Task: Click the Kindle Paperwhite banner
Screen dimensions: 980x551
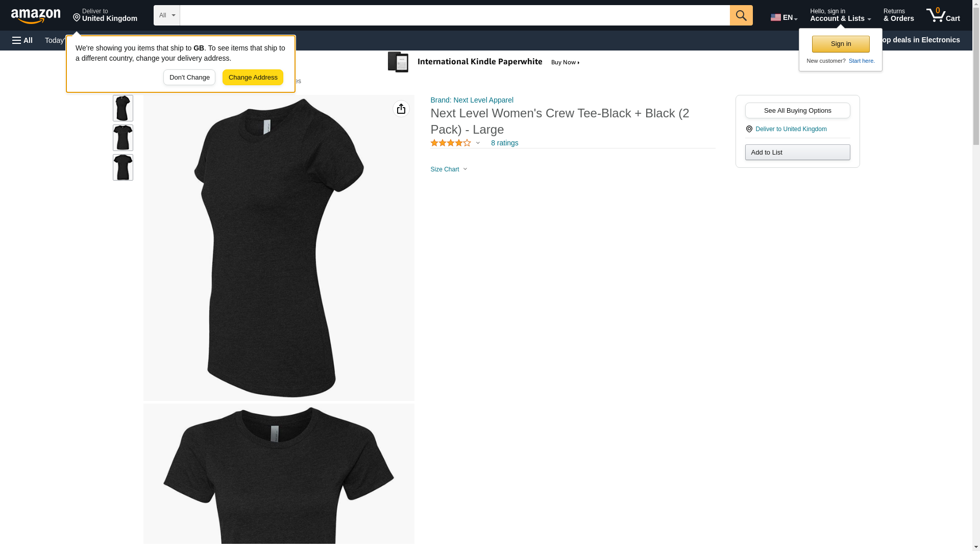Action: (484, 62)
